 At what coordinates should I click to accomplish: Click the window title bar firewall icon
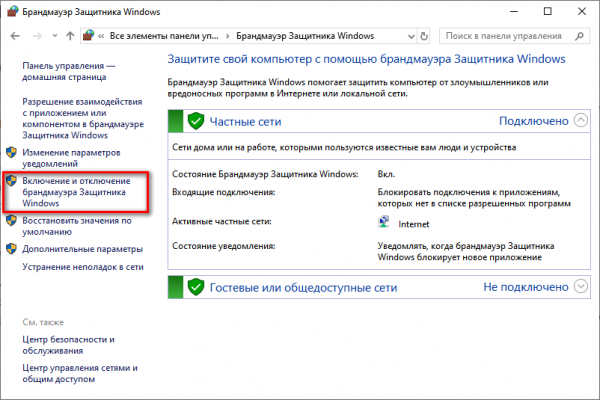coord(13,11)
